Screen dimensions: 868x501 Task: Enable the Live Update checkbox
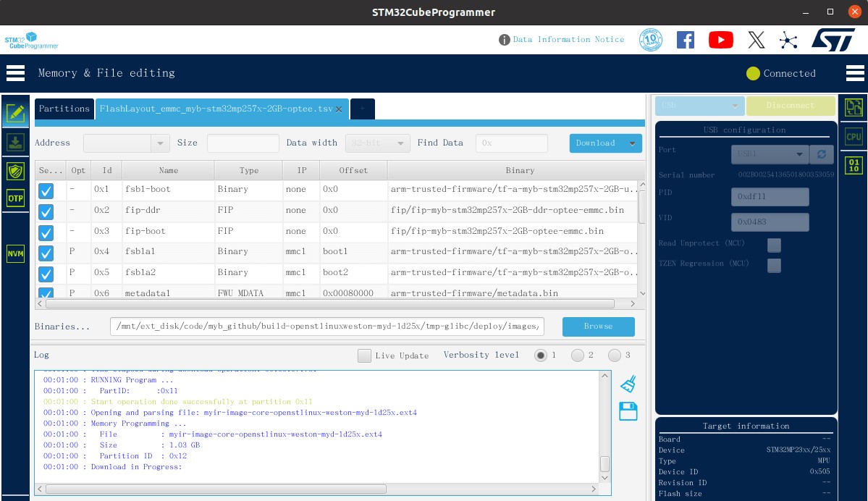pos(364,355)
